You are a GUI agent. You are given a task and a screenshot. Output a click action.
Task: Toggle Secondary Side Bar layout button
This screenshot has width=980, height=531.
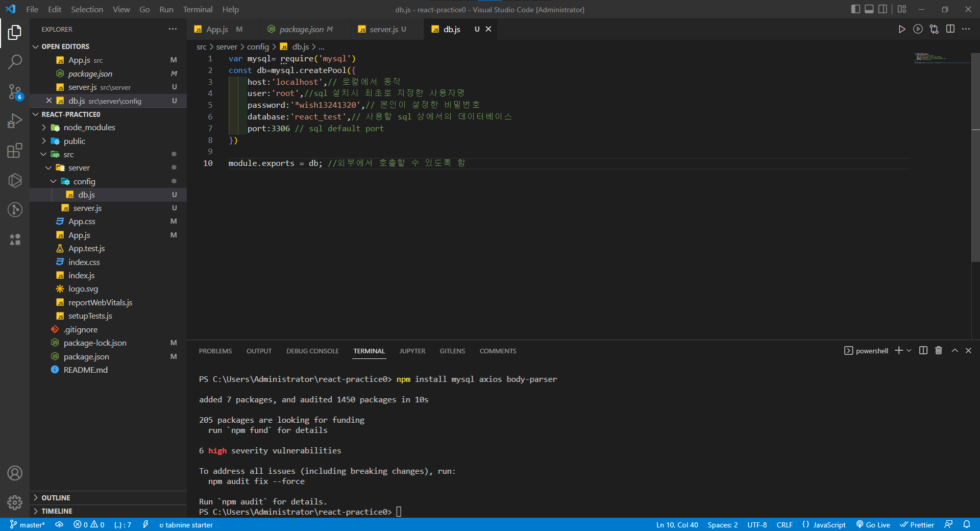[883, 9]
